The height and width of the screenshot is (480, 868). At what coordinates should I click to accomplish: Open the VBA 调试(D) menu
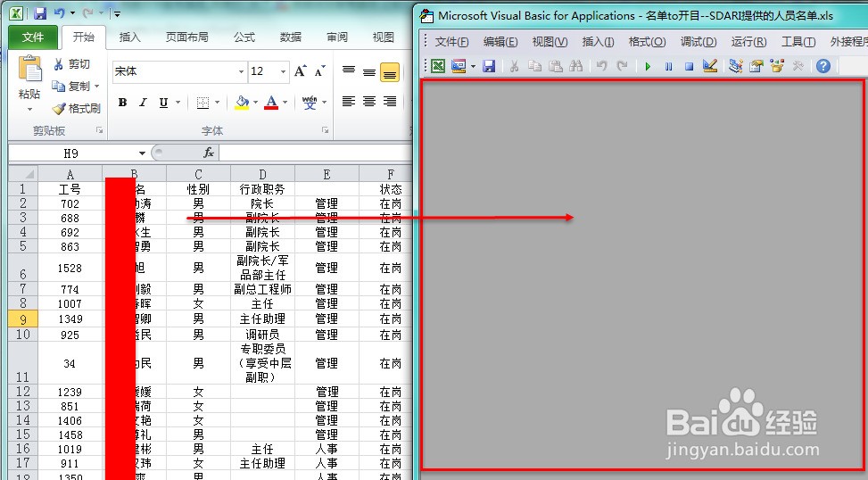tap(699, 42)
